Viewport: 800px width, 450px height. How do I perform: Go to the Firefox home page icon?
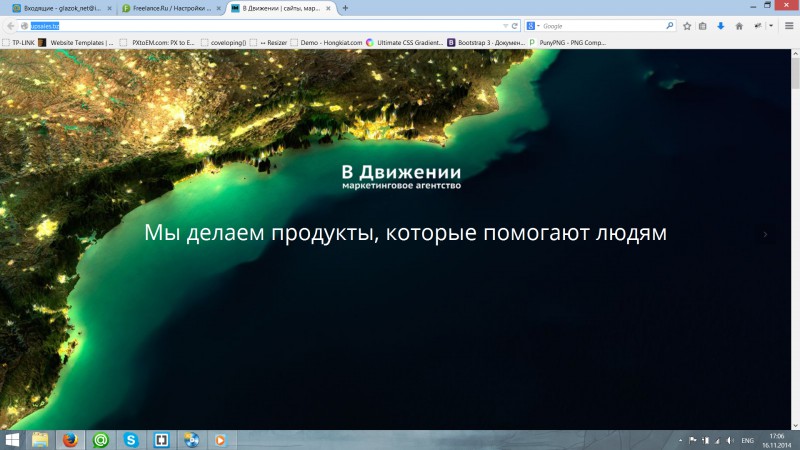[x=739, y=26]
